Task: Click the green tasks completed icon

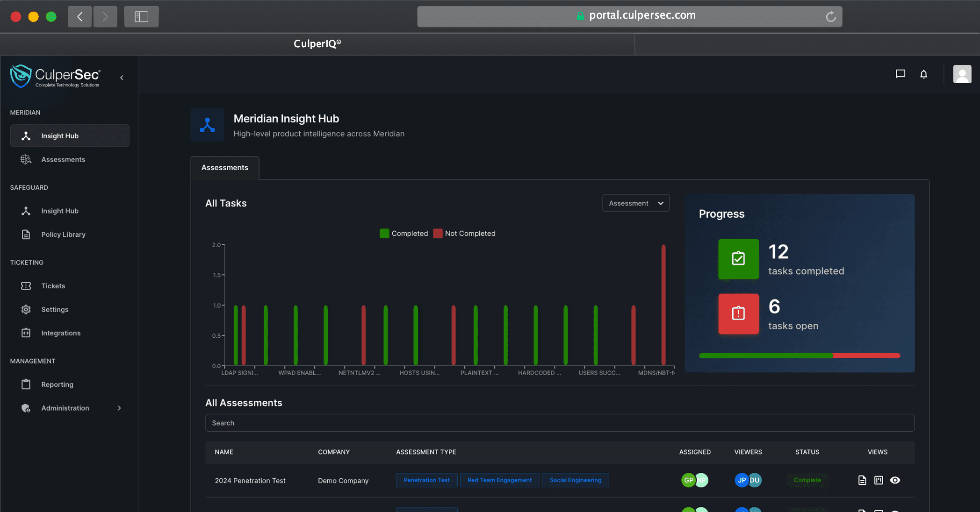Action: [x=738, y=259]
